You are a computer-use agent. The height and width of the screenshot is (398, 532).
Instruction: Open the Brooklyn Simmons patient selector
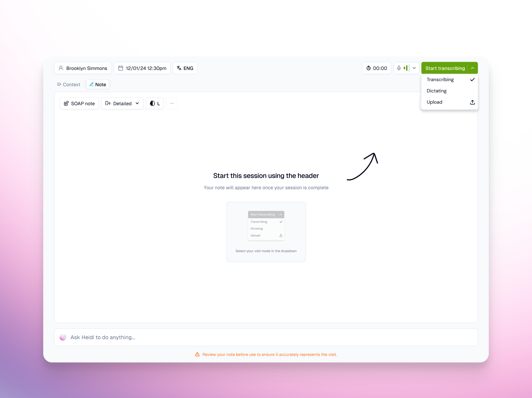(83, 68)
